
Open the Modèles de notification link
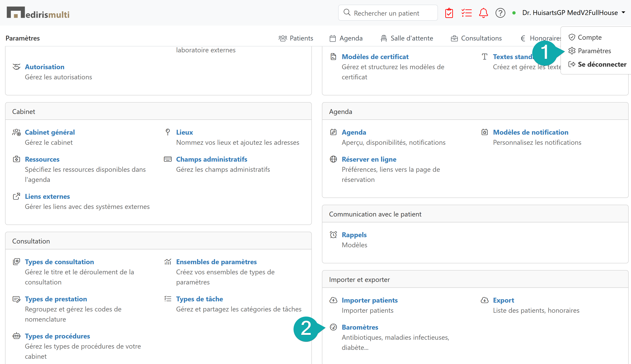pyautogui.click(x=530, y=132)
